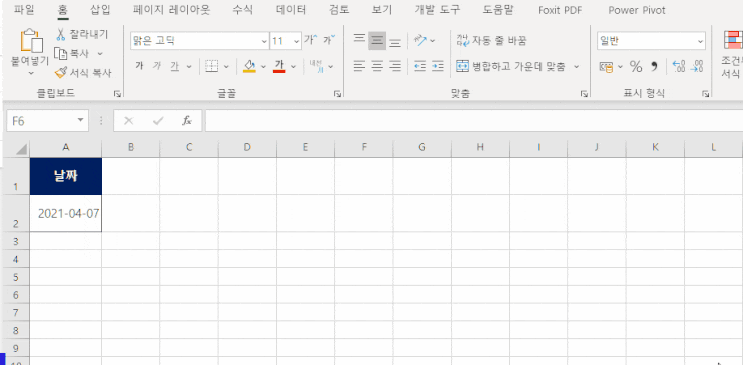Click Select All corner triangle
The width and height of the screenshot is (743, 365).
21,149
